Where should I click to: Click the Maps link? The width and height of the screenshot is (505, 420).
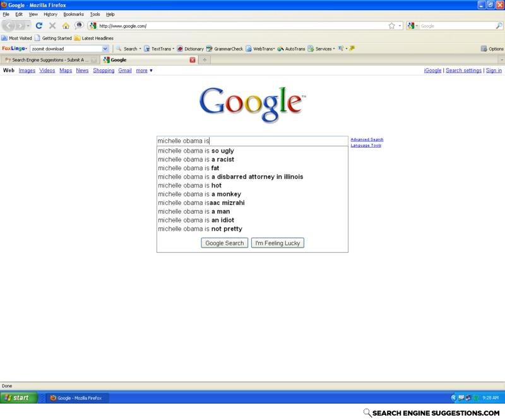coord(66,71)
